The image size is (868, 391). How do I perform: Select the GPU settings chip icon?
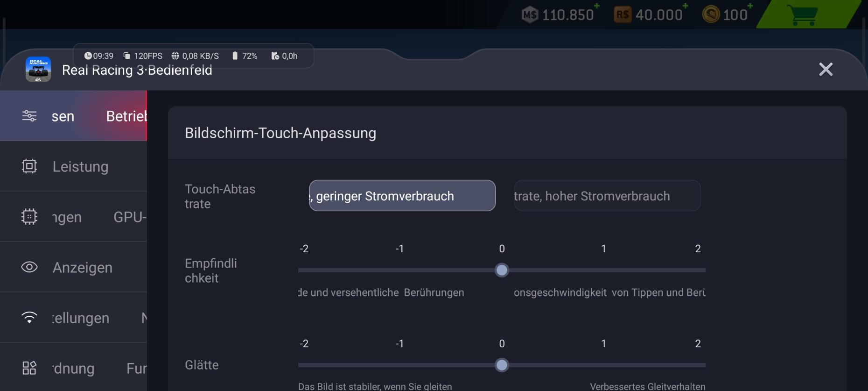(x=29, y=217)
